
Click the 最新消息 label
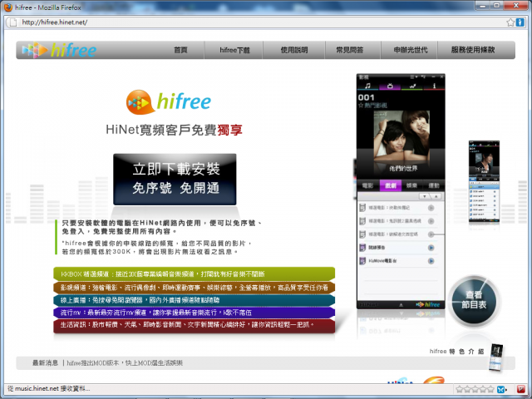coord(45,363)
